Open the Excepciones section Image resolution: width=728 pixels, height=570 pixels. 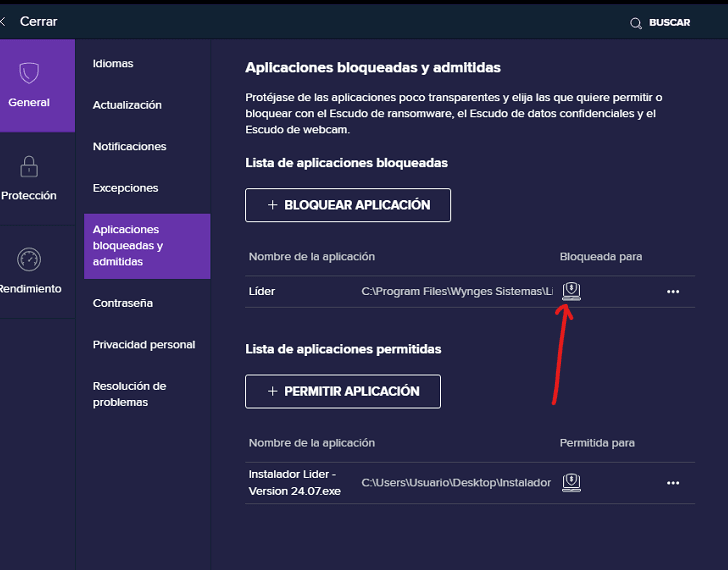pos(125,188)
